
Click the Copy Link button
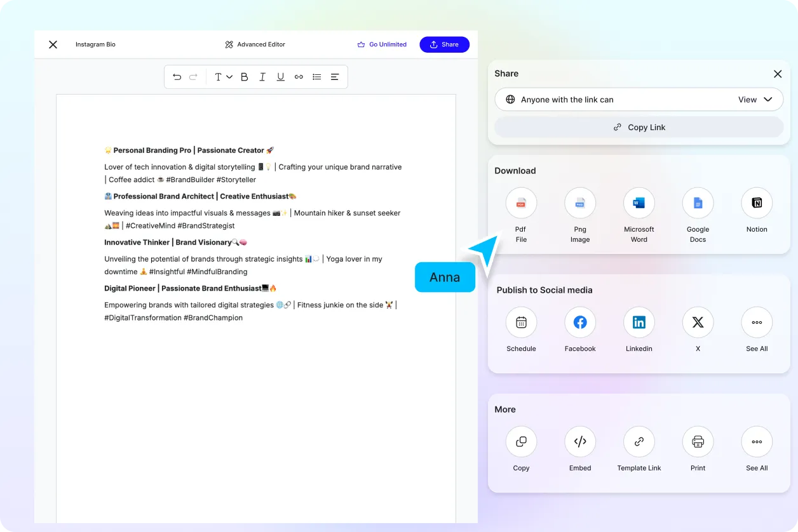(639, 127)
